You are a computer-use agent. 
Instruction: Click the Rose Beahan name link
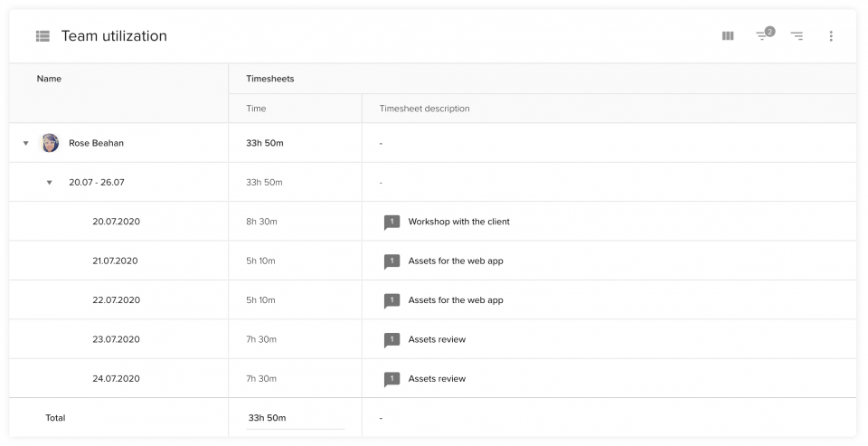97,143
